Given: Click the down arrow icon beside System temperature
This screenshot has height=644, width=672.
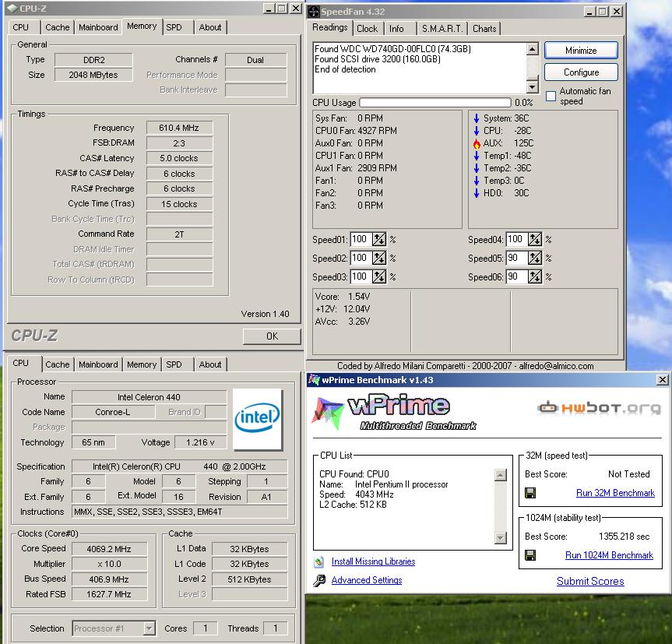Looking at the screenshot, I should click(477, 118).
